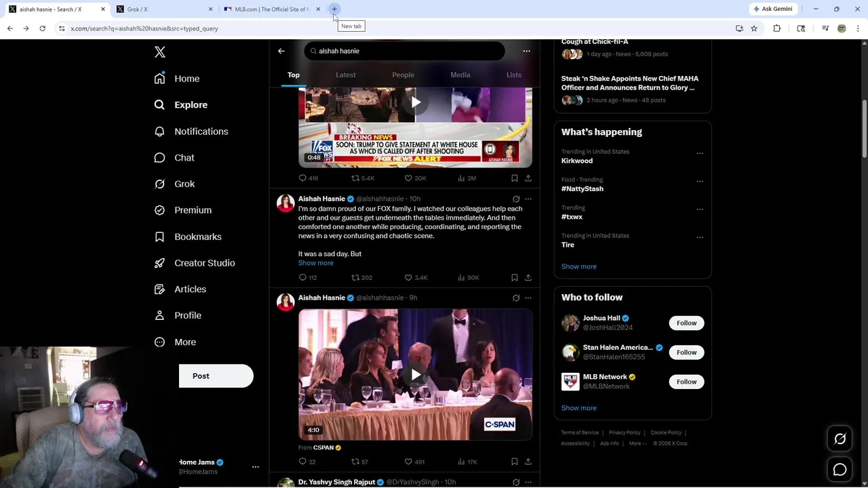Viewport: 868px width, 488px height.
Task: Switch to the Latest tab
Action: [346, 75]
